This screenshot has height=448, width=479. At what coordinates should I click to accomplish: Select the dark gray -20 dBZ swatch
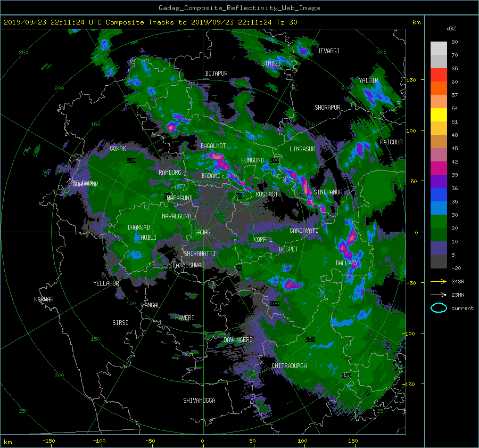point(439,262)
